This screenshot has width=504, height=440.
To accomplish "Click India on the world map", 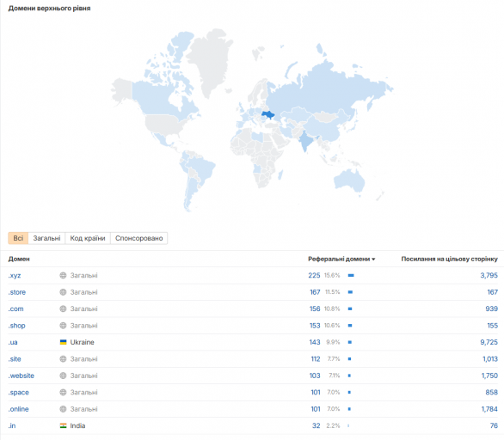I will (x=305, y=140).
